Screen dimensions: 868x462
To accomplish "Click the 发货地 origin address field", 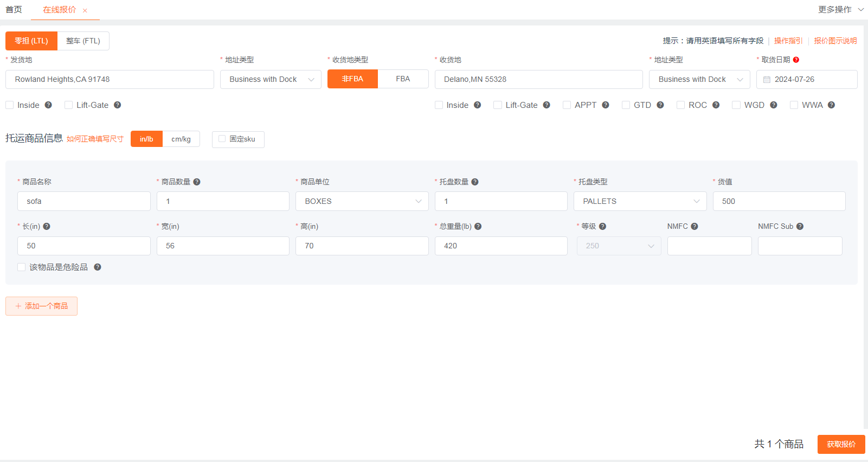I will point(110,80).
